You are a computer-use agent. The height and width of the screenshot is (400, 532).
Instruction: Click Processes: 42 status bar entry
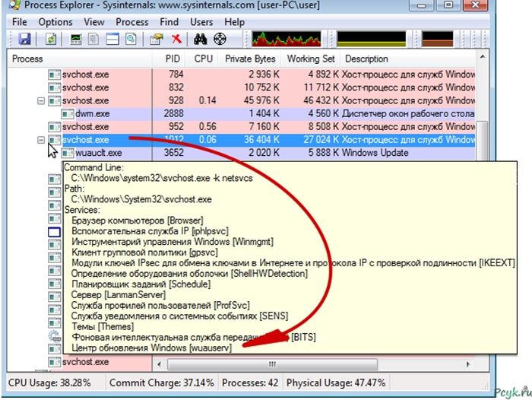pos(250,383)
